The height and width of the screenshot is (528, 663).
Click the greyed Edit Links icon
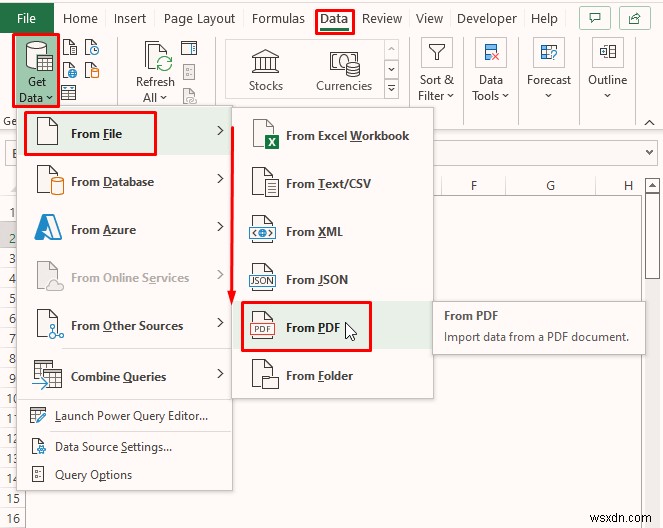(190, 96)
